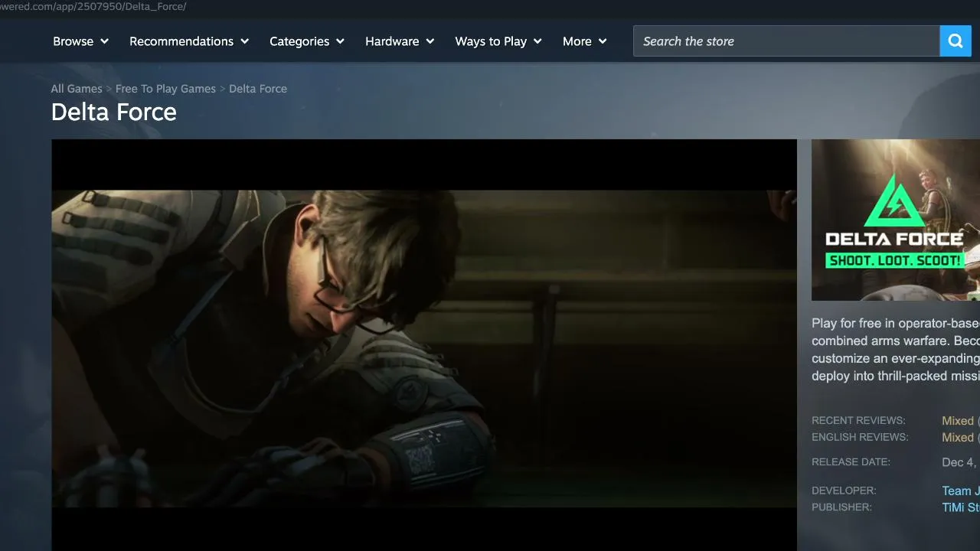Open the Ways to Play menu

pyautogui.click(x=498, y=41)
